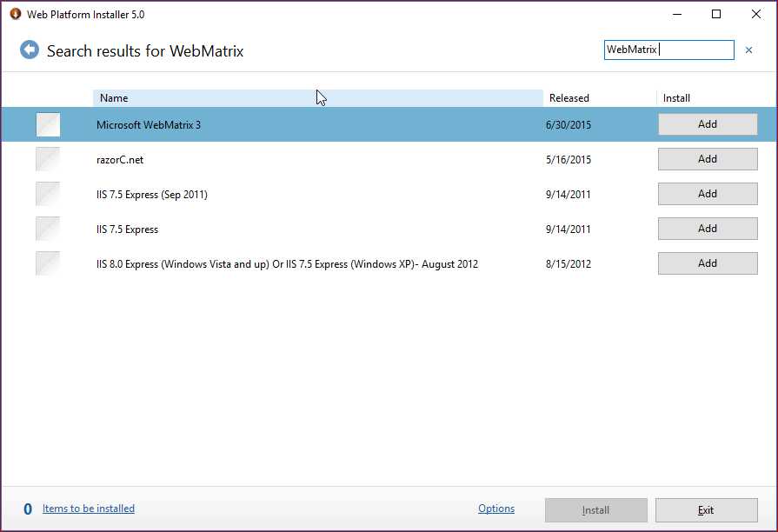
Task: Clear the search using the blue X icon
Action: (x=748, y=50)
